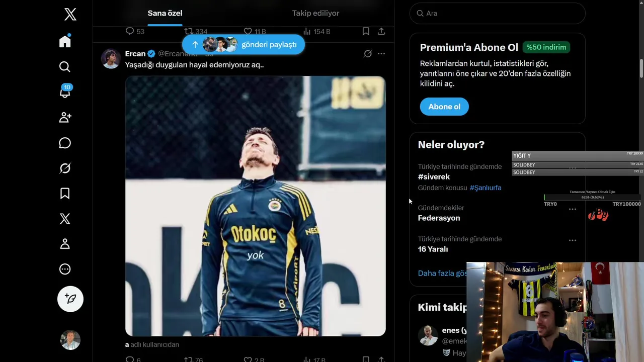Click 'a adlı kullanıcıdan' source link

click(152, 345)
